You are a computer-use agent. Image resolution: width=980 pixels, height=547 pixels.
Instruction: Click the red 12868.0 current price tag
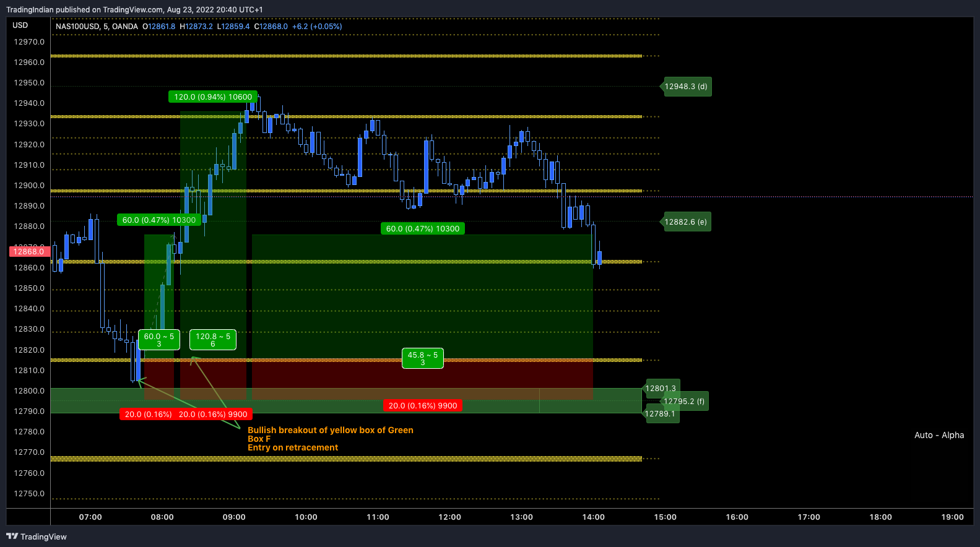[x=29, y=252]
